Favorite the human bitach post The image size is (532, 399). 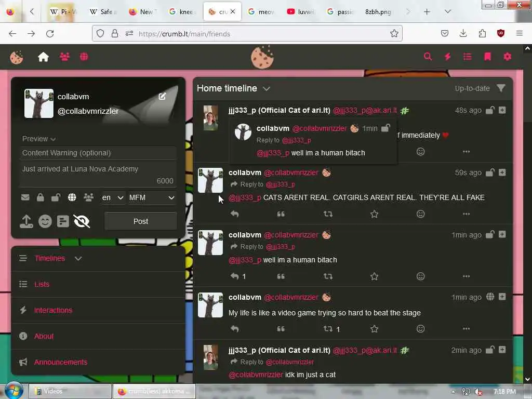(x=374, y=276)
